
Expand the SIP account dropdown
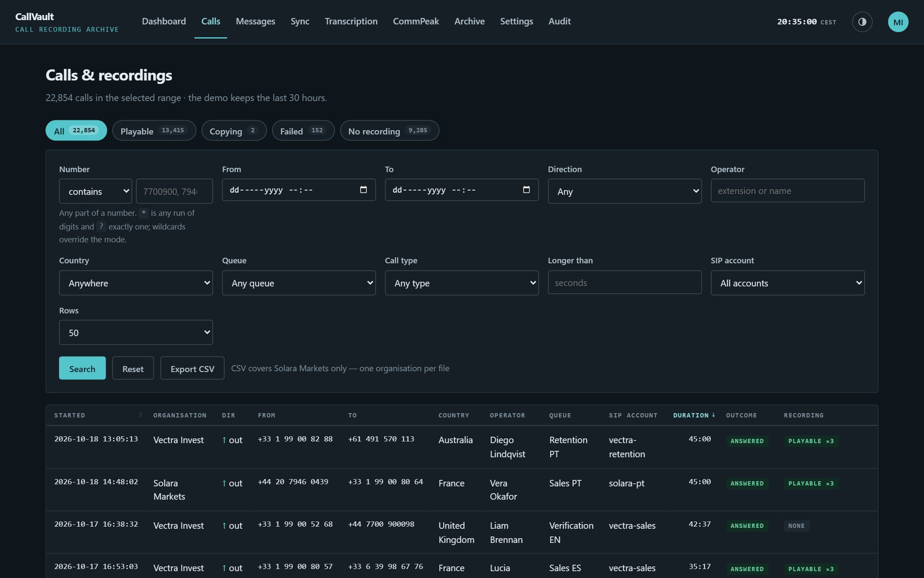click(788, 283)
